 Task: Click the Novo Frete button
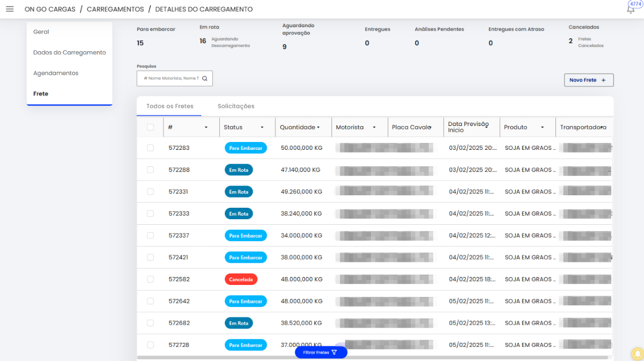pos(589,80)
